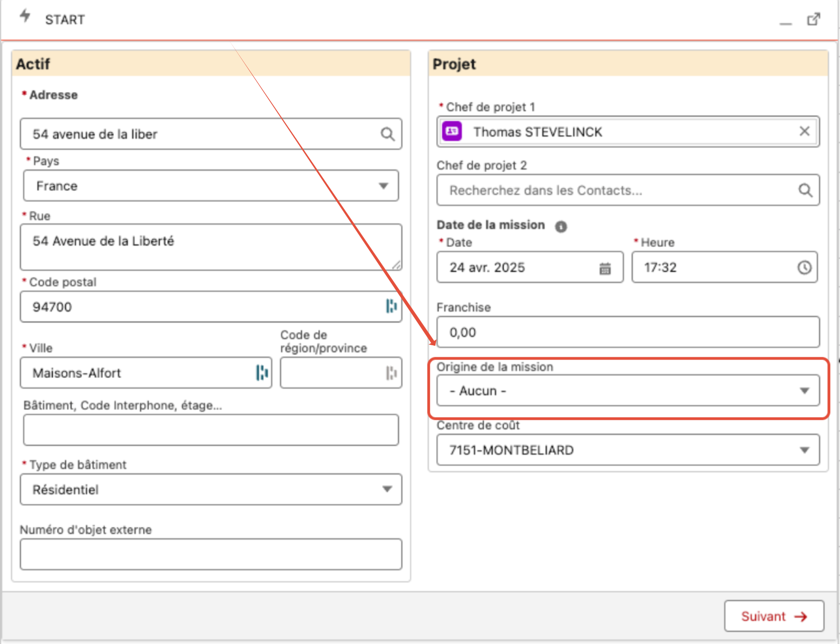Open the calendar date picker icon
The width and height of the screenshot is (840, 644).
(x=605, y=268)
